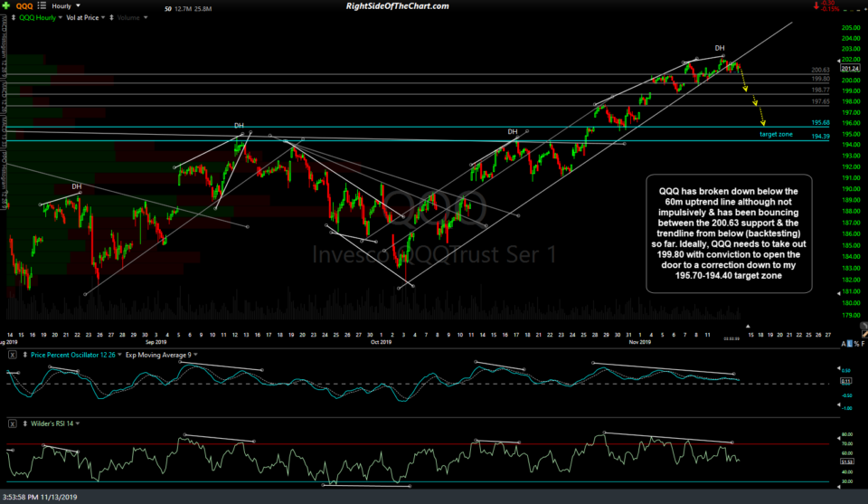This screenshot has height=504, width=868.
Task: Click the 194.39 target level label
Action: pos(820,137)
